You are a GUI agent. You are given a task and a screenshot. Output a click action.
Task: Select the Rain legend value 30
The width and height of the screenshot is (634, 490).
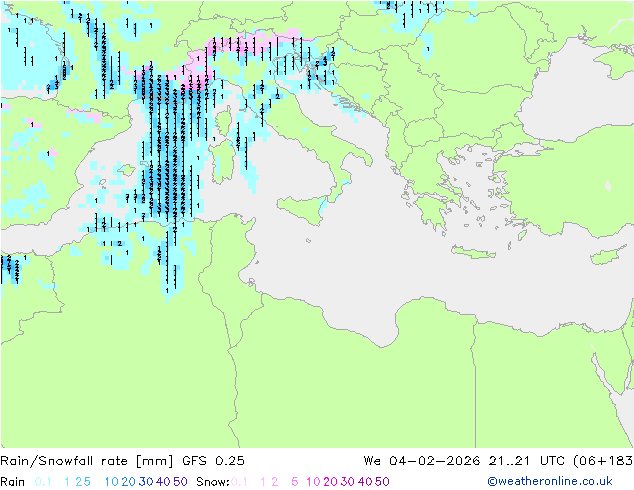(x=146, y=482)
